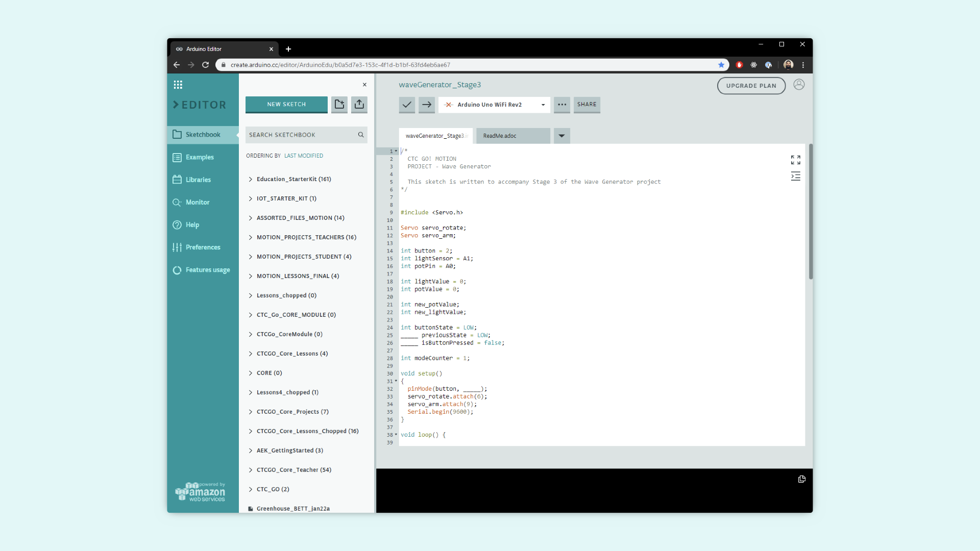Click the Examples list icon

(x=177, y=157)
